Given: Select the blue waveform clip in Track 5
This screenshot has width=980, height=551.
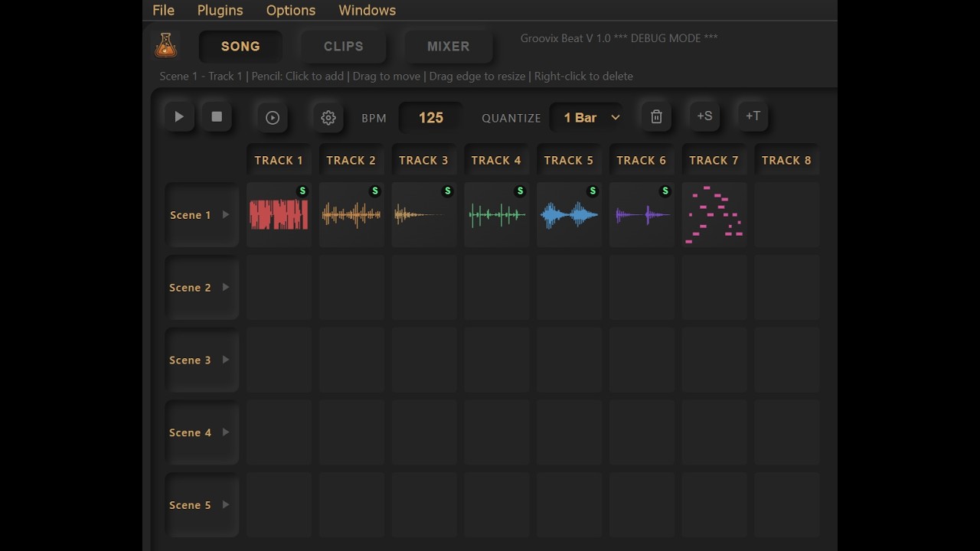Looking at the screenshot, I should (x=569, y=216).
